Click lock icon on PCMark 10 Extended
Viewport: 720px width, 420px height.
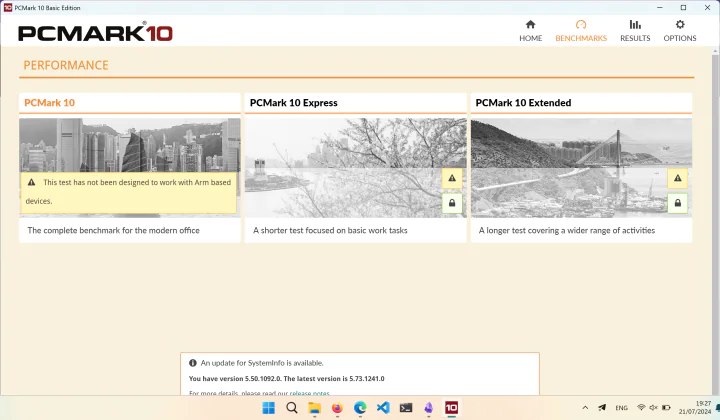point(677,203)
